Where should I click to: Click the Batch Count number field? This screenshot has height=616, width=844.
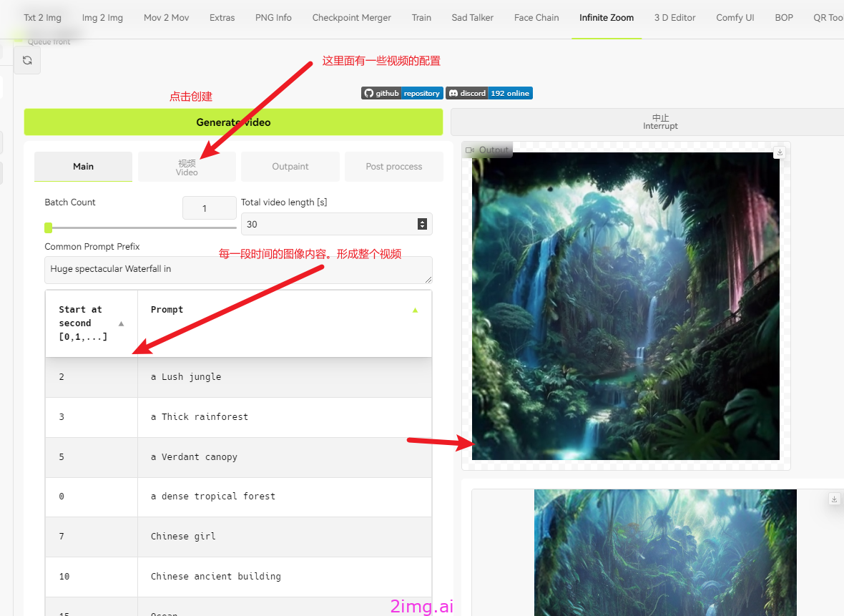click(210, 208)
